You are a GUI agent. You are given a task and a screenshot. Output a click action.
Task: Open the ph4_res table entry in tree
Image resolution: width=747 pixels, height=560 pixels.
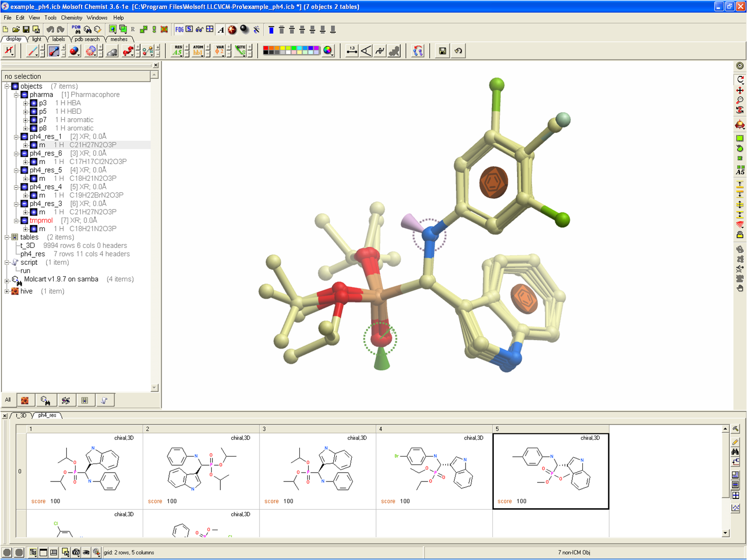(x=33, y=254)
